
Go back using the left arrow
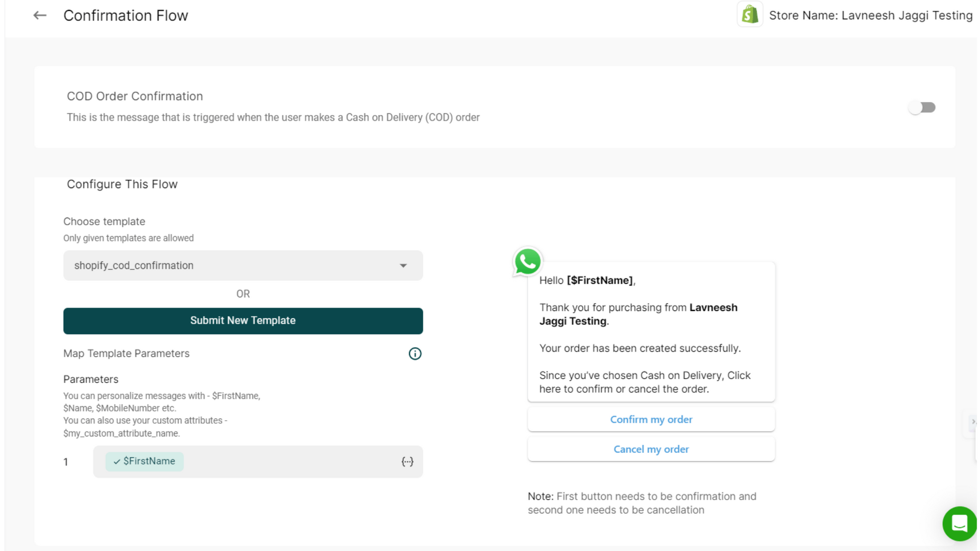point(40,16)
